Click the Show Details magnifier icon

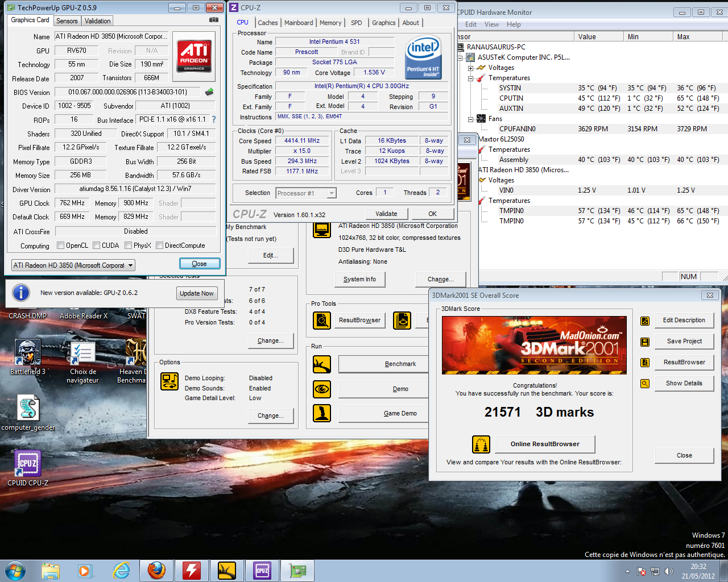pyautogui.click(x=645, y=384)
